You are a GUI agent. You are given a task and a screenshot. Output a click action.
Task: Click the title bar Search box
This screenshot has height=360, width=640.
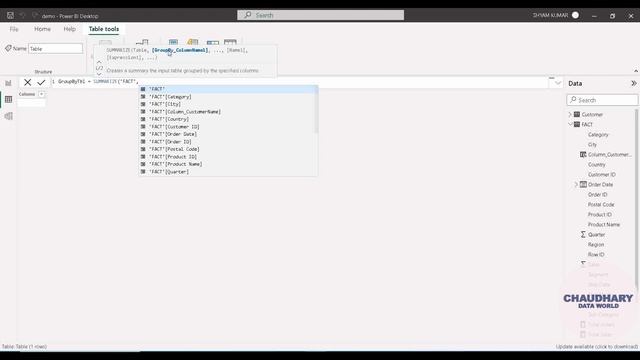[320, 15]
